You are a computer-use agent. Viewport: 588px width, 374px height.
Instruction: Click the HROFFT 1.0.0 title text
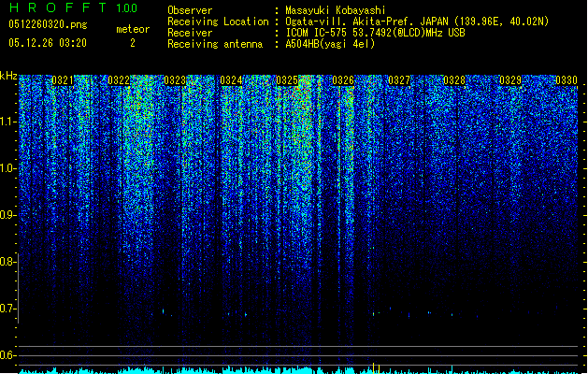pos(73,7)
